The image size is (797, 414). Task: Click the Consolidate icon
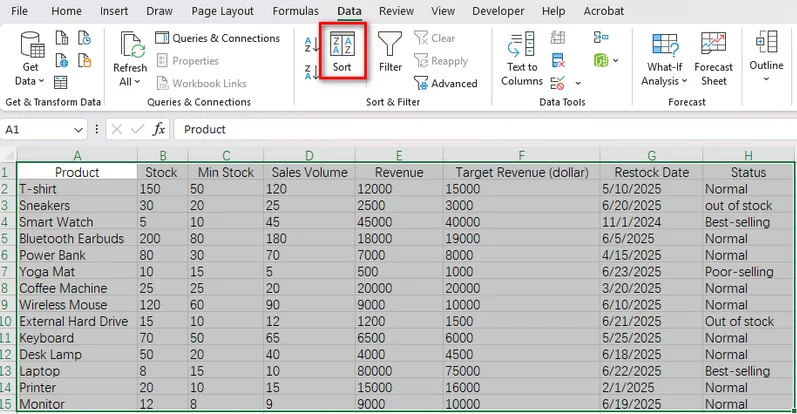[601, 38]
